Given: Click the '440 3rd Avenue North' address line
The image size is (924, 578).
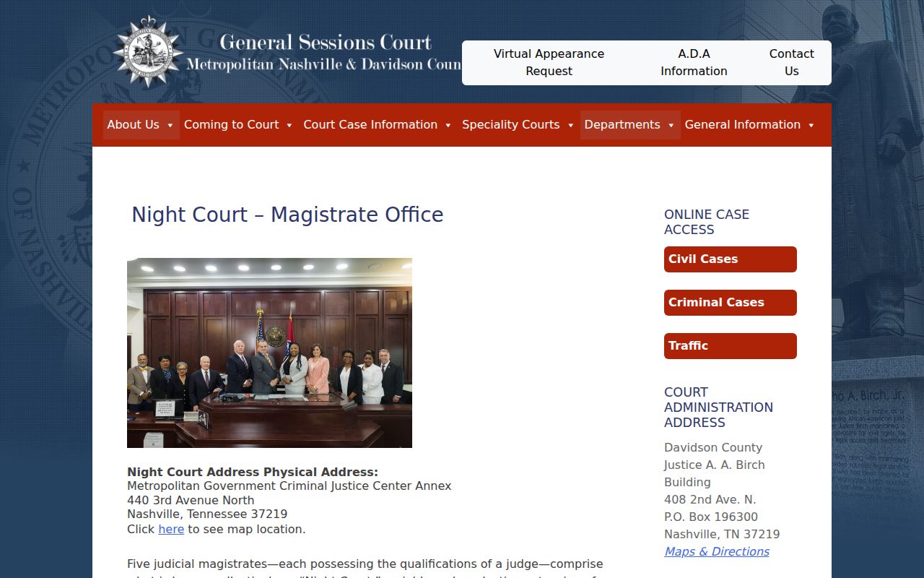Looking at the screenshot, I should pyautogui.click(x=191, y=500).
